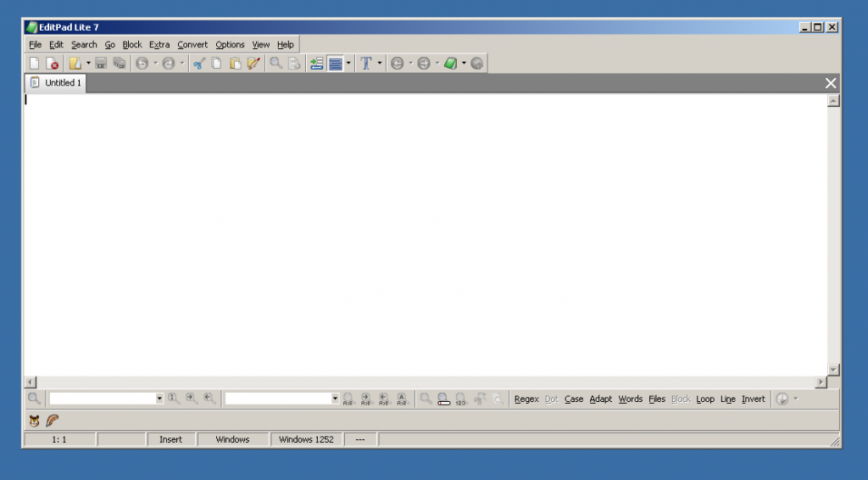Click the Windows line break indicator

(232, 439)
